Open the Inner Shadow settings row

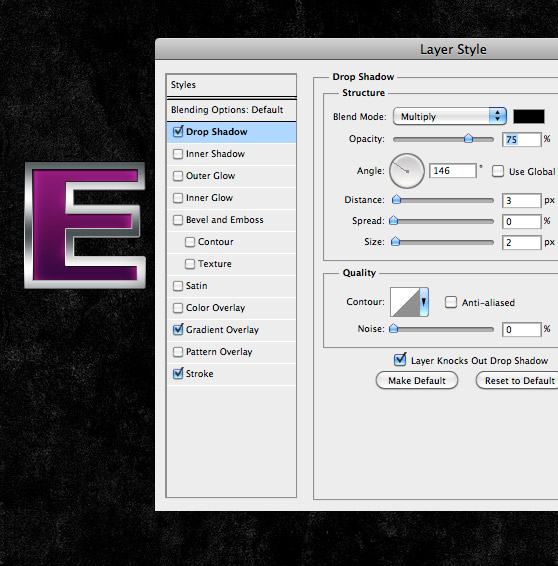coord(231,154)
